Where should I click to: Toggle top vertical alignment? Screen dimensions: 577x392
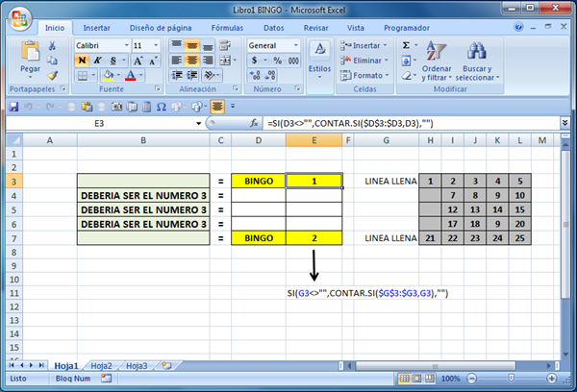click(177, 45)
